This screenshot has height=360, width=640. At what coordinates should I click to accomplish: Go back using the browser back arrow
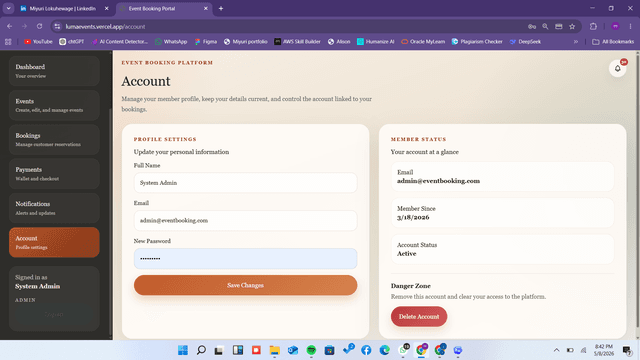coord(9,27)
